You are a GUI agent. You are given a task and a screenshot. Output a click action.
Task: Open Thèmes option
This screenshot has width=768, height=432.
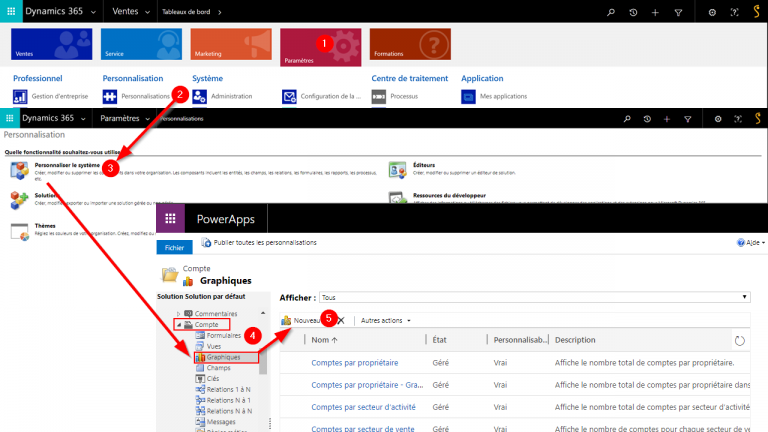45,226
